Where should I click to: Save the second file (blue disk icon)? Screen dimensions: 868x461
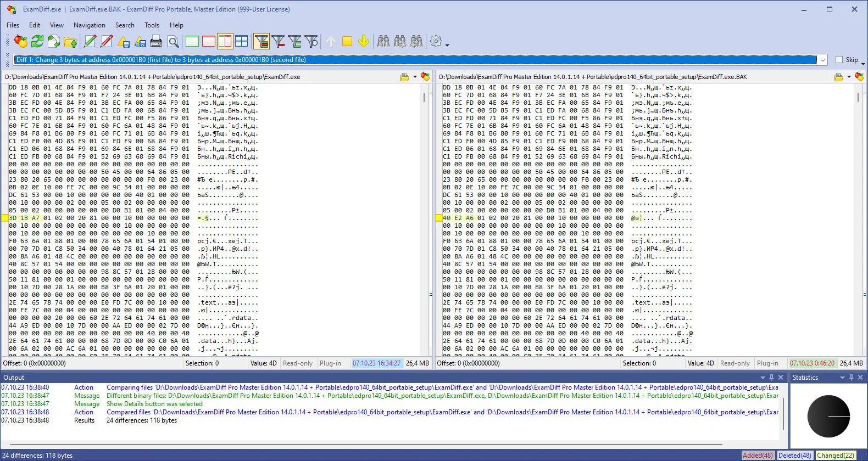pos(140,41)
